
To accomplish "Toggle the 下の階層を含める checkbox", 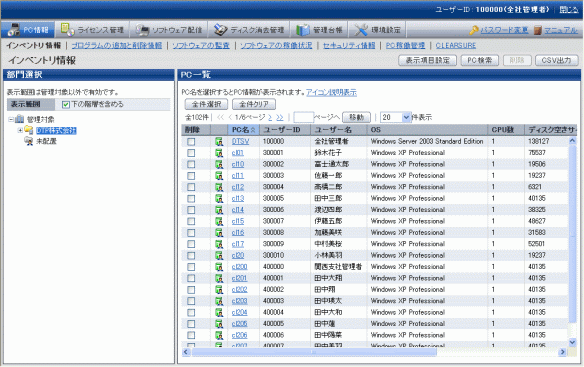I will pyautogui.click(x=66, y=105).
